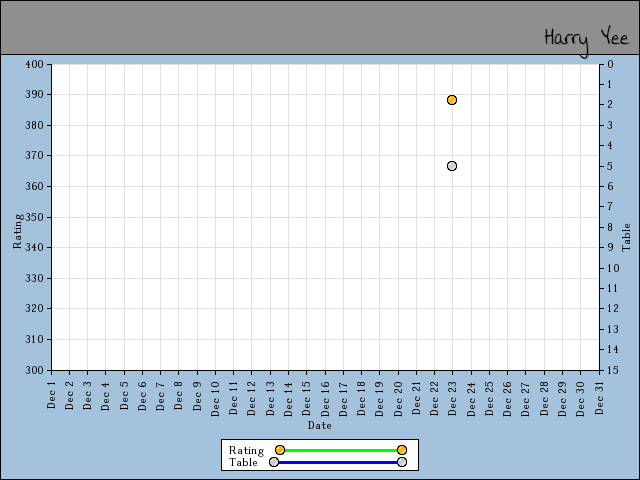Click the handwritten "Harry Yee" title

click(x=586, y=38)
